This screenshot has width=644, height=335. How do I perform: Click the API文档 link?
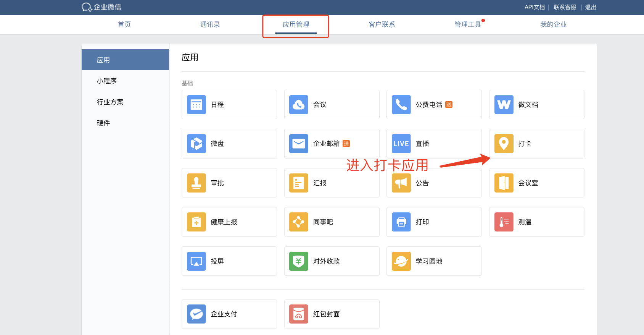click(535, 7)
